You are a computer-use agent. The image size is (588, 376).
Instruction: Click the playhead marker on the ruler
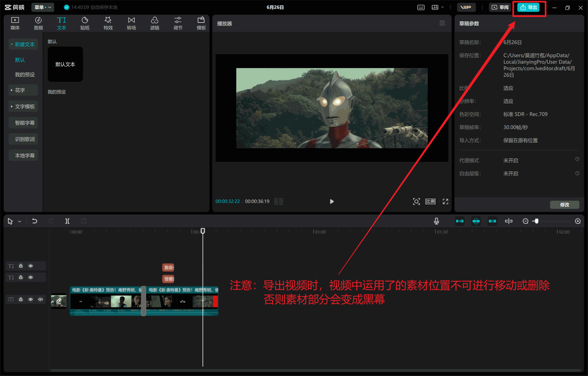[203, 231]
